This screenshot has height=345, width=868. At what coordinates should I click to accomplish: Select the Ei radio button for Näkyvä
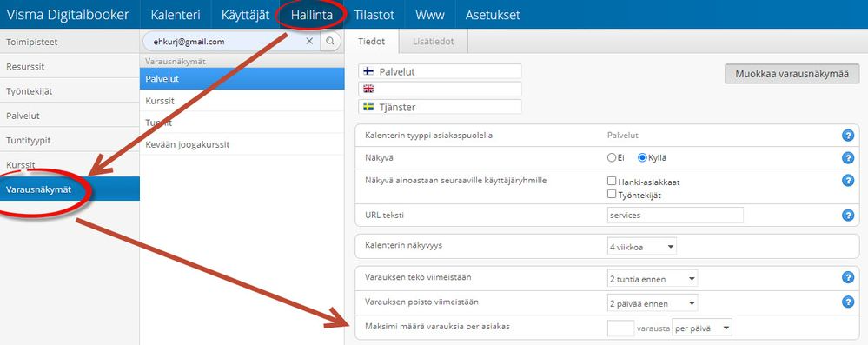(612, 158)
